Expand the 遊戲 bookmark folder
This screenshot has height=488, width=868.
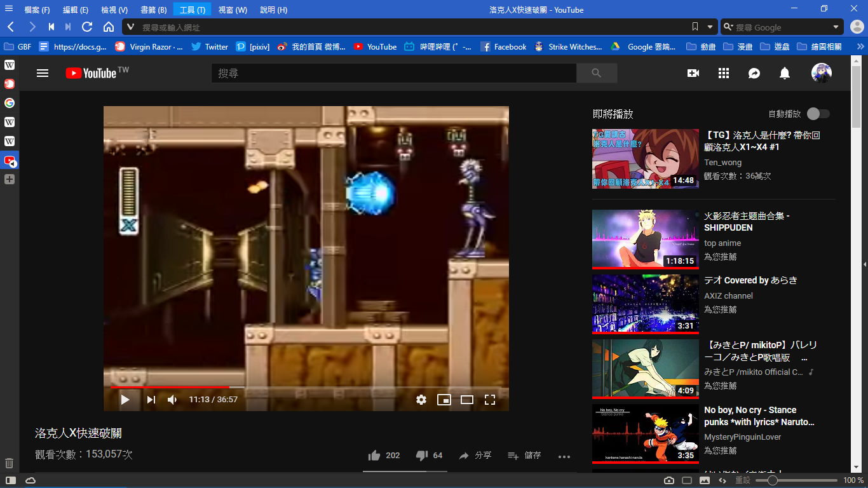(775, 46)
